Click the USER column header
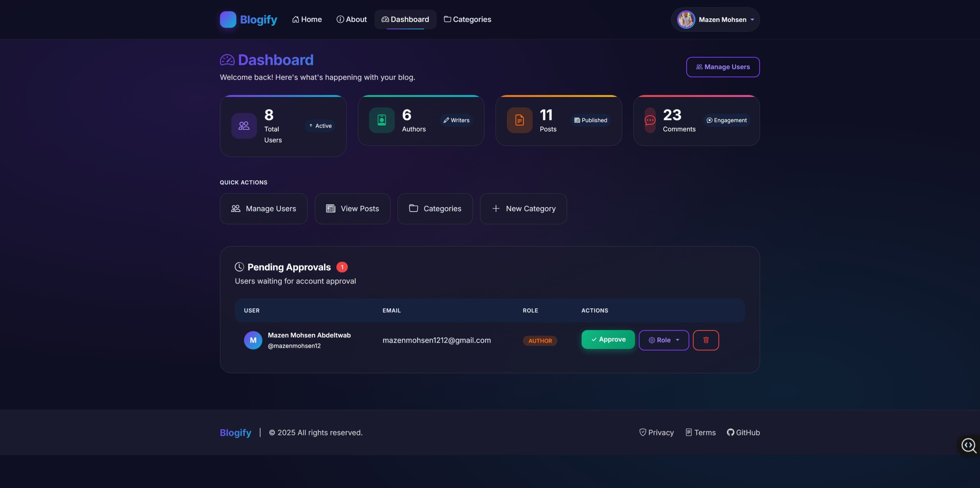The height and width of the screenshot is (488, 980). point(252,311)
